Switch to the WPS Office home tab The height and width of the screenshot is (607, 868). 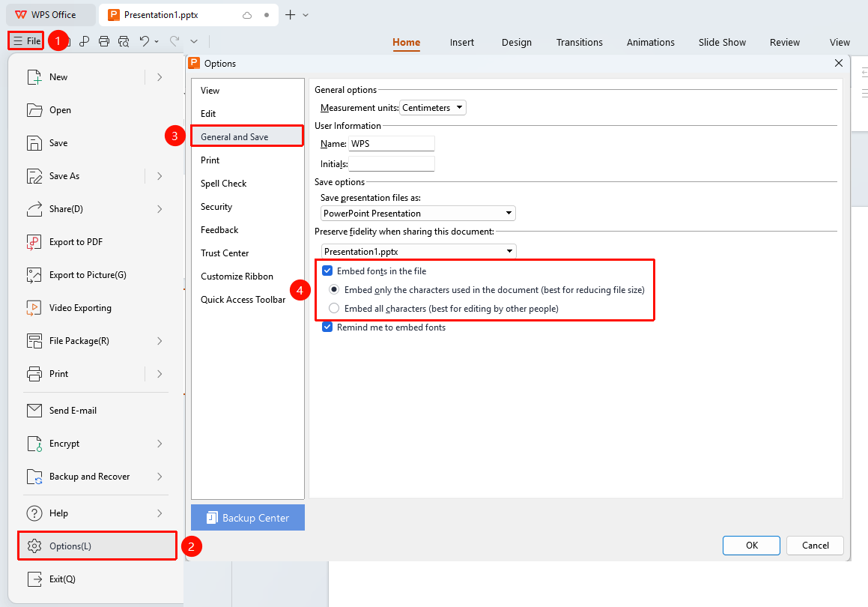[51, 15]
